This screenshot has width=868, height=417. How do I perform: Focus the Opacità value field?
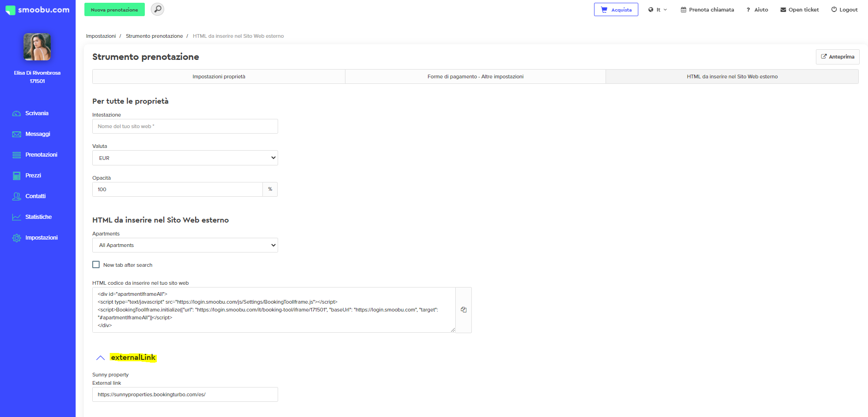coord(178,189)
